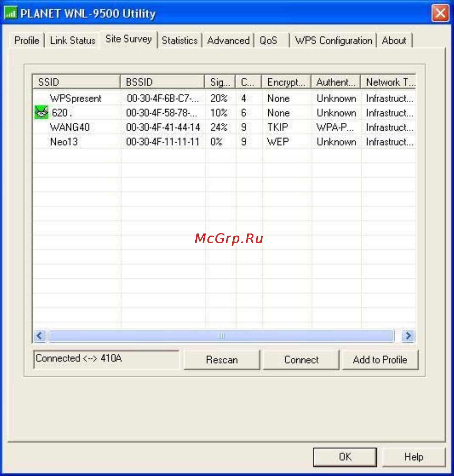454x476 pixels.
Task: Open the WPS Configuration tab
Action: tap(333, 40)
